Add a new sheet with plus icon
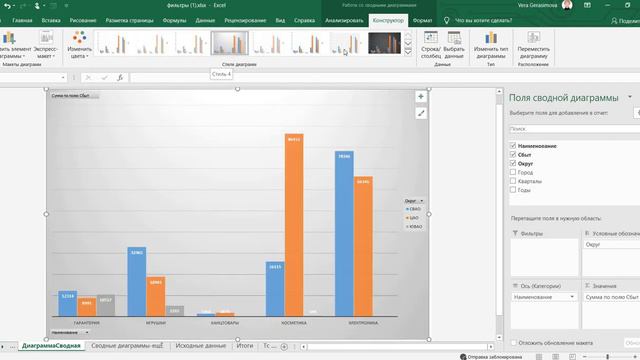Screen dimensions: 640x360 coord(284,347)
